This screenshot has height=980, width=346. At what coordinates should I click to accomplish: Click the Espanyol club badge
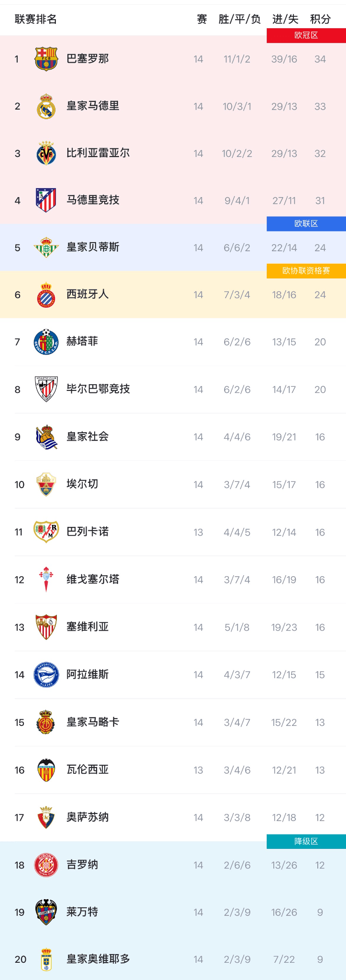click(46, 294)
